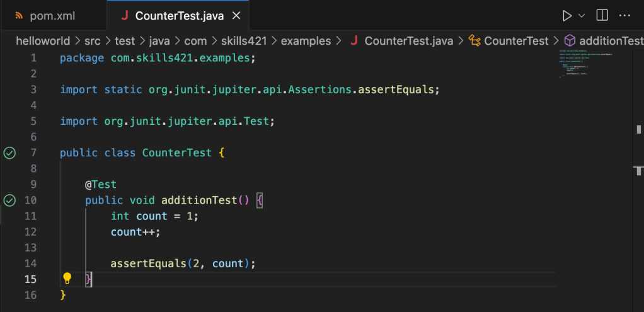Screen dimensions: 644x312
Task: Click line number 14 in the gutter
Action: [x=31, y=263]
